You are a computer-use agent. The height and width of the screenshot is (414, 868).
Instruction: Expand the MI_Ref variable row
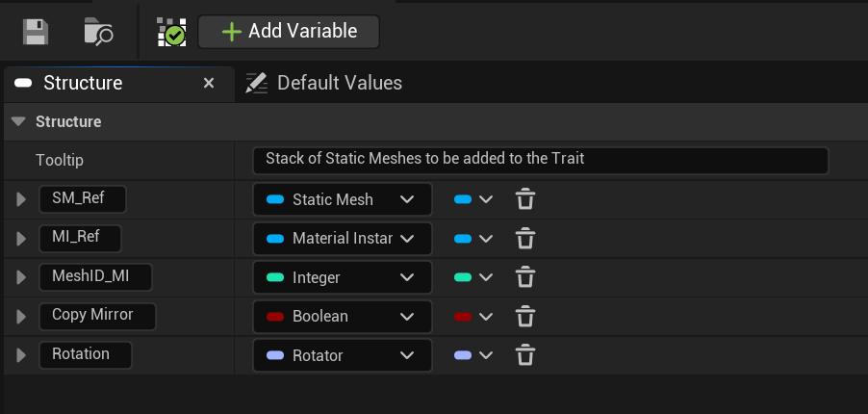(21, 239)
